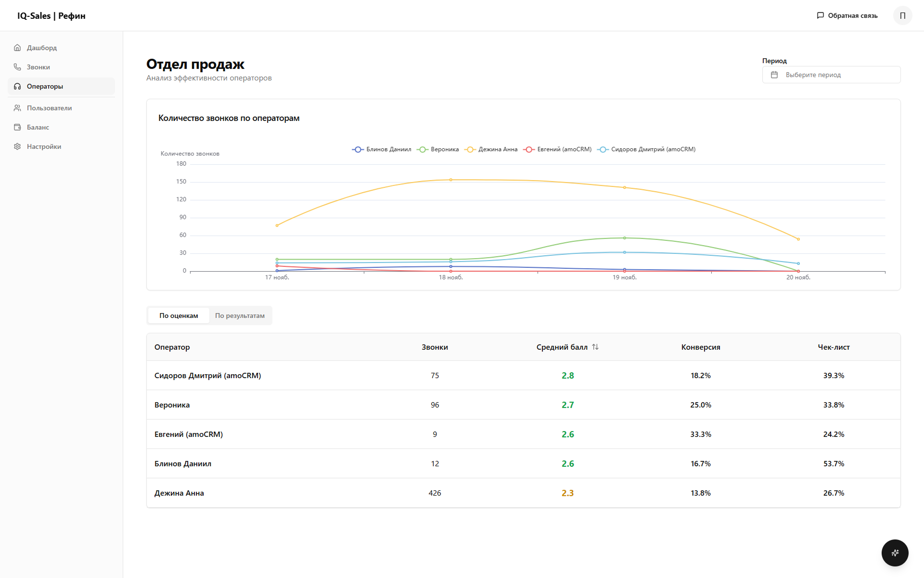This screenshot has height=578, width=924.
Task: Open IQ-Sales | Рефин logo link
Action: click(51, 15)
